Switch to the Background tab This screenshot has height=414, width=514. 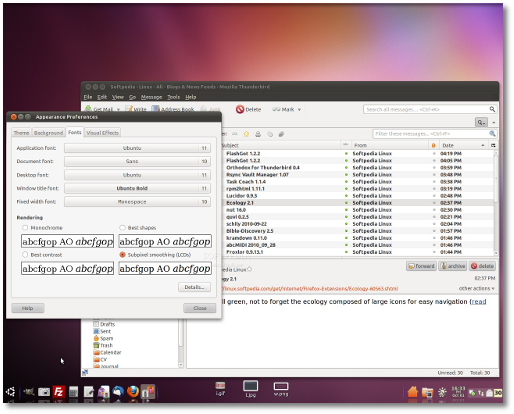[x=48, y=133]
